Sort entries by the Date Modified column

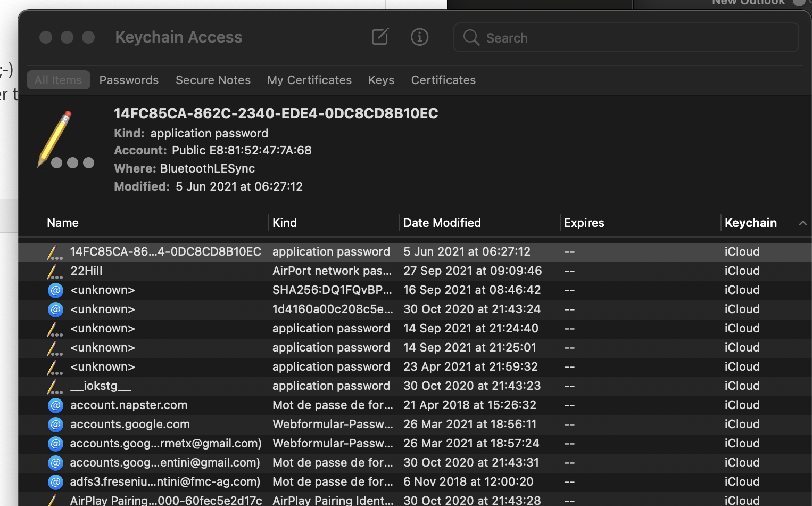[442, 223]
